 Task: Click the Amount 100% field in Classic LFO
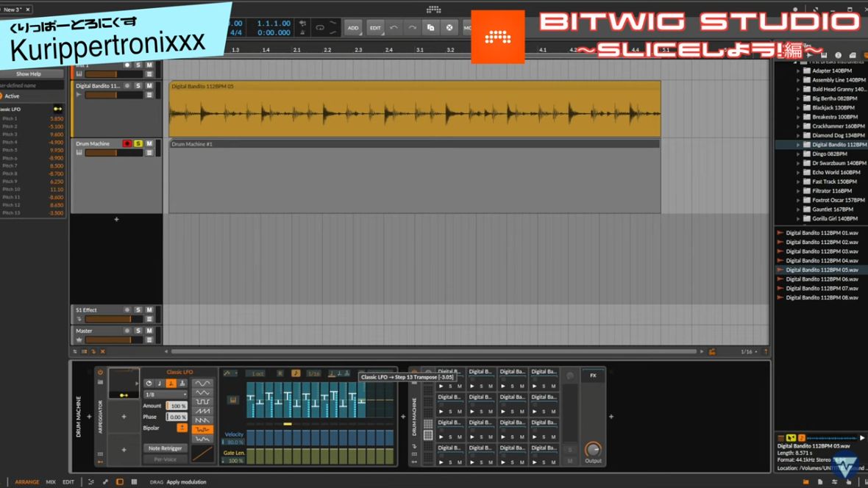tap(177, 406)
